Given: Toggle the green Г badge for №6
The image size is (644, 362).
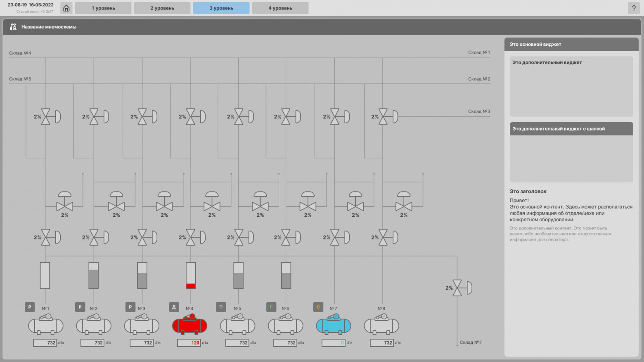Looking at the screenshot, I should (271, 307).
